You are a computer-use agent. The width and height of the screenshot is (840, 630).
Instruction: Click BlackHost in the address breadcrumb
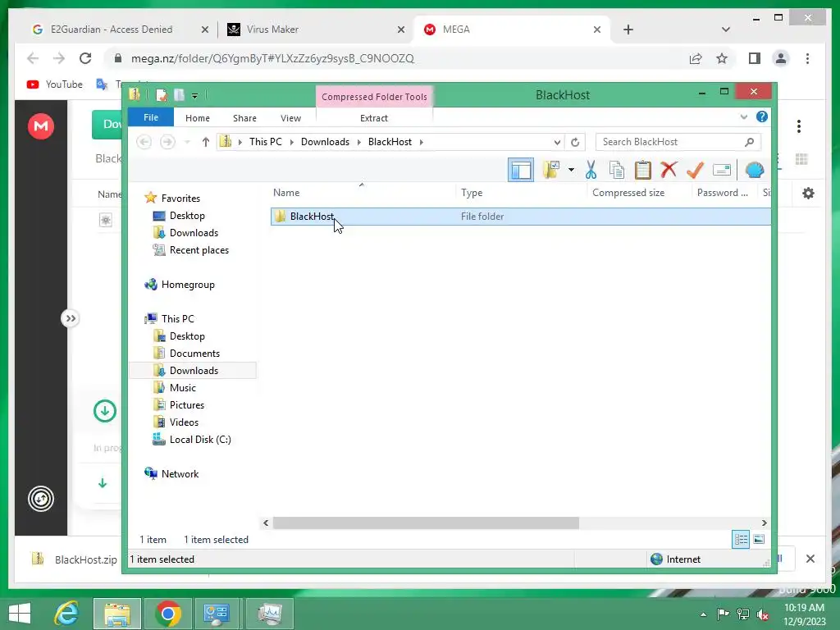(390, 142)
